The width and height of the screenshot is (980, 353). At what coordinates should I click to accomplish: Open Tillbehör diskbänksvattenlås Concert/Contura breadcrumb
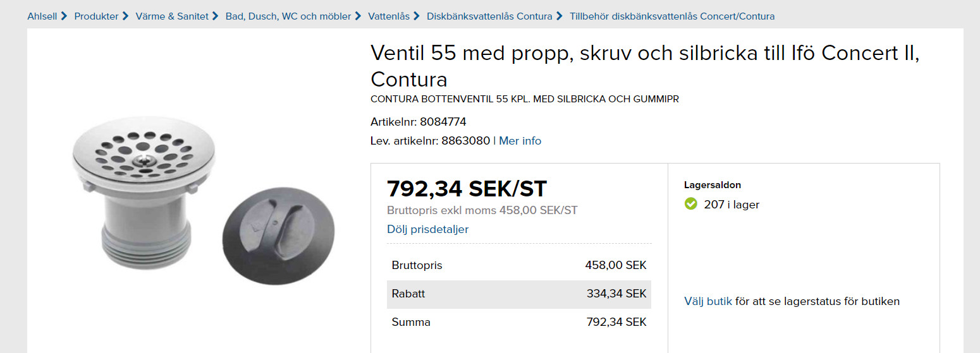tap(671, 16)
